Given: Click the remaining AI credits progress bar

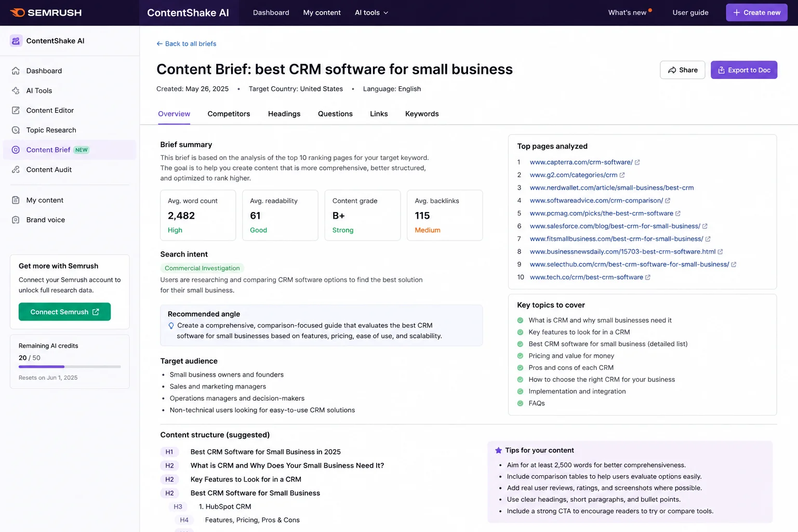Looking at the screenshot, I should 70,367.
